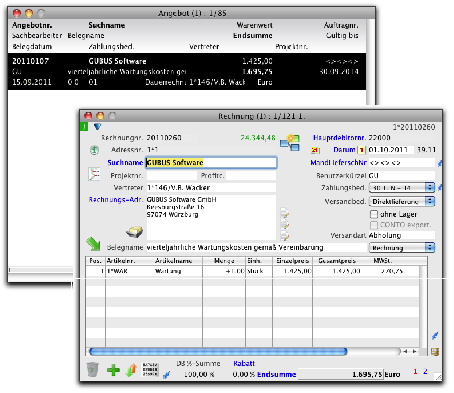Open the Versandbed. Direktlieferung dropdown
Viewport: 454px width, 393px height.
pyautogui.click(x=402, y=201)
